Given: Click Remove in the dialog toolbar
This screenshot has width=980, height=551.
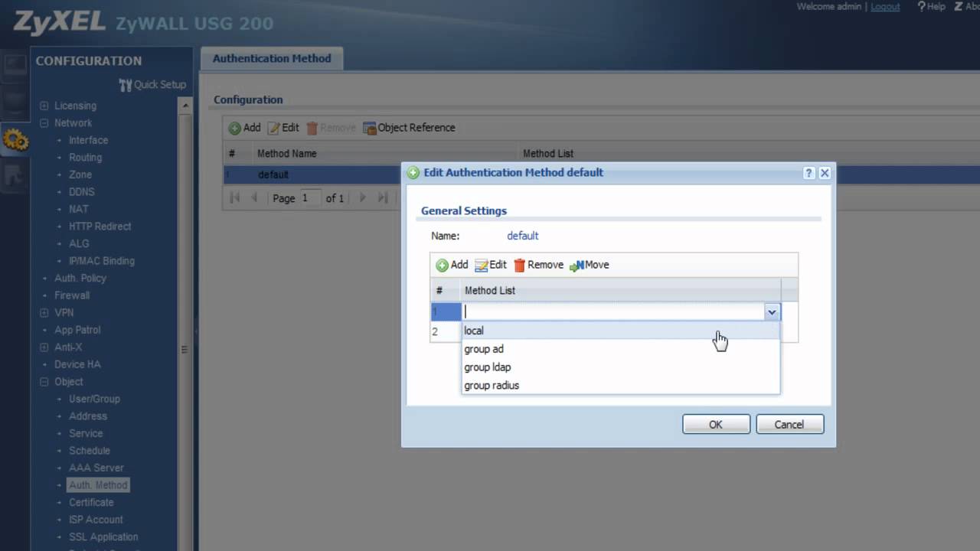Looking at the screenshot, I should pos(538,265).
